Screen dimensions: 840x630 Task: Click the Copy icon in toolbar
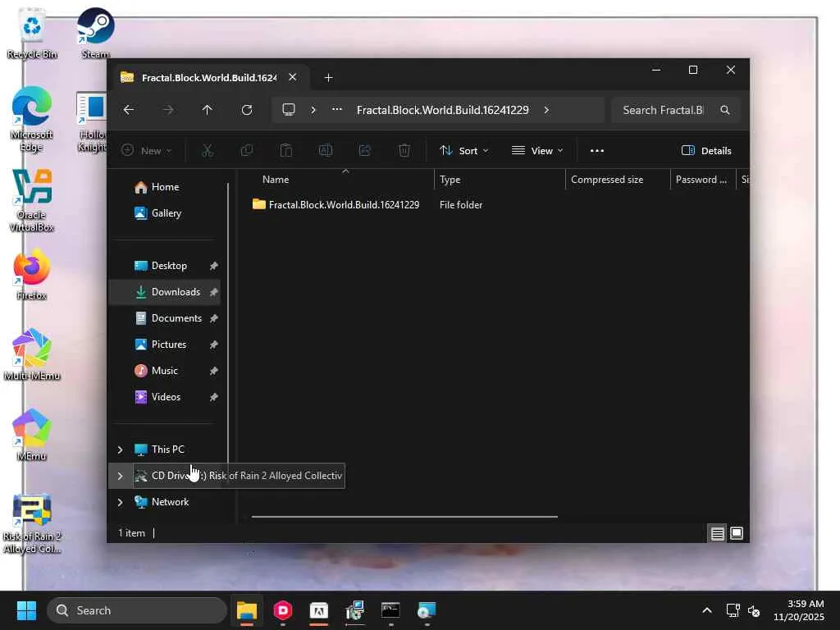click(247, 151)
